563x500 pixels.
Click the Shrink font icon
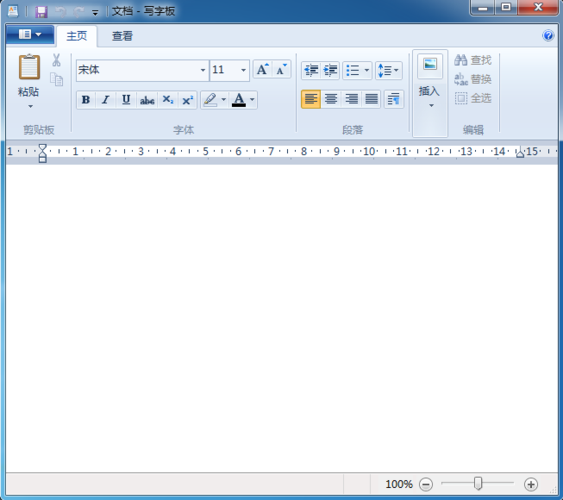(x=282, y=69)
